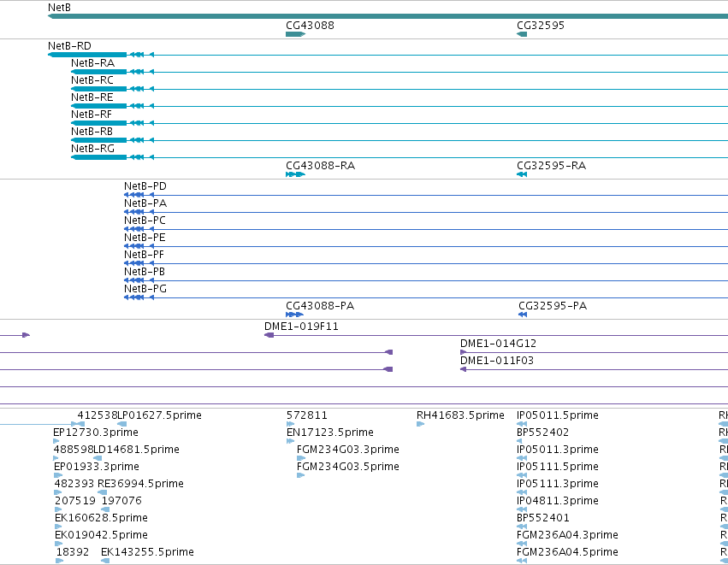The image size is (728, 565).
Task: Click the NetB-PG protein exon arrows
Action: (139, 297)
